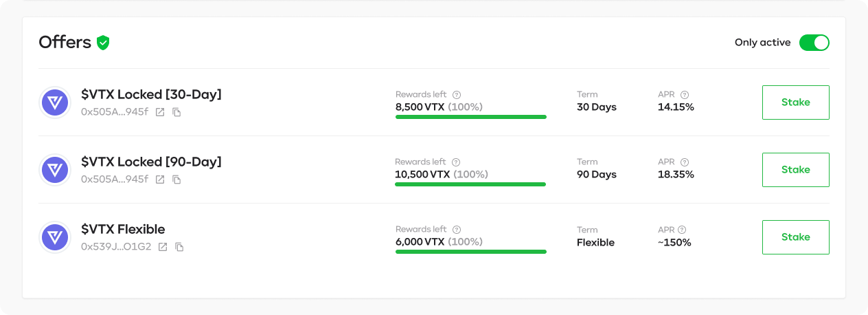
Task: Copy the $VTX Locked [30-Day] contract address
Action: [x=176, y=112]
